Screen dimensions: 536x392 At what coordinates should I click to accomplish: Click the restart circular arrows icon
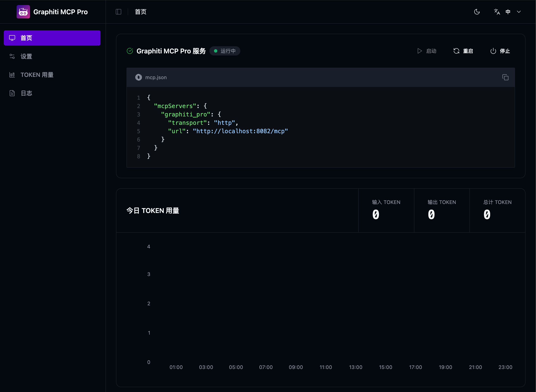[456, 51]
